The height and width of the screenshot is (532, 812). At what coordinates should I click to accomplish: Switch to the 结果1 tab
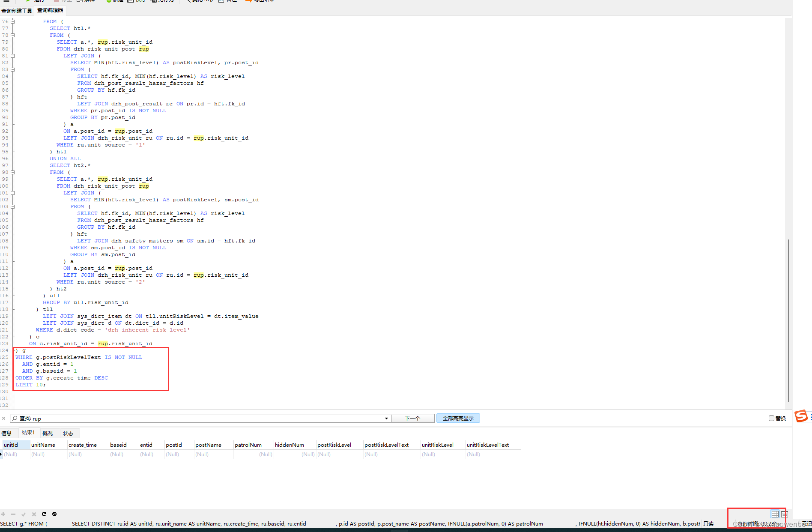(x=28, y=433)
